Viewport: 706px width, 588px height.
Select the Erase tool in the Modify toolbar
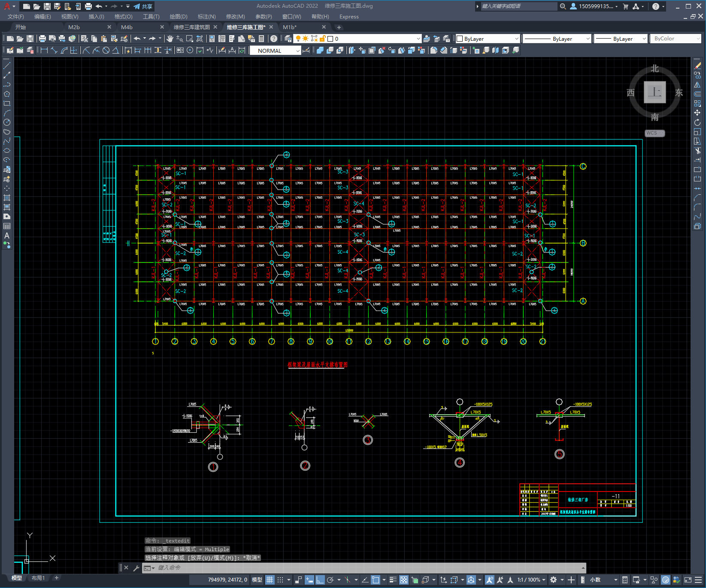[697, 66]
